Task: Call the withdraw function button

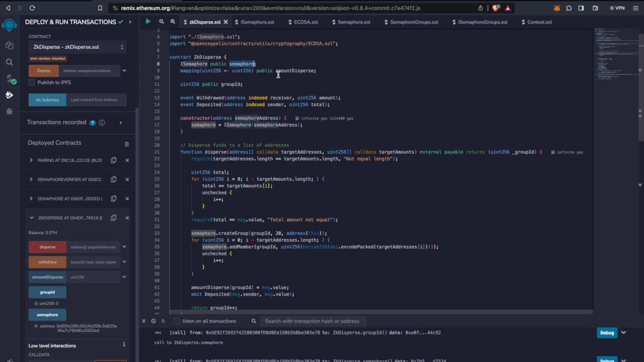Action: click(47, 262)
